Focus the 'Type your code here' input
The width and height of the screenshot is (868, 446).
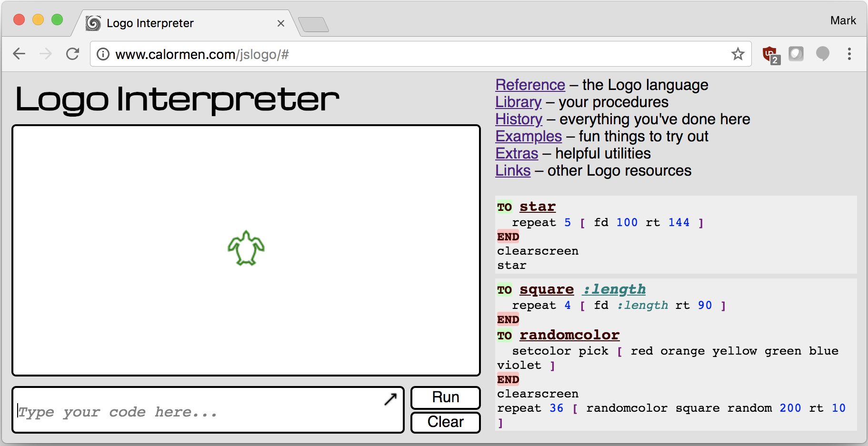click(200, 412)
